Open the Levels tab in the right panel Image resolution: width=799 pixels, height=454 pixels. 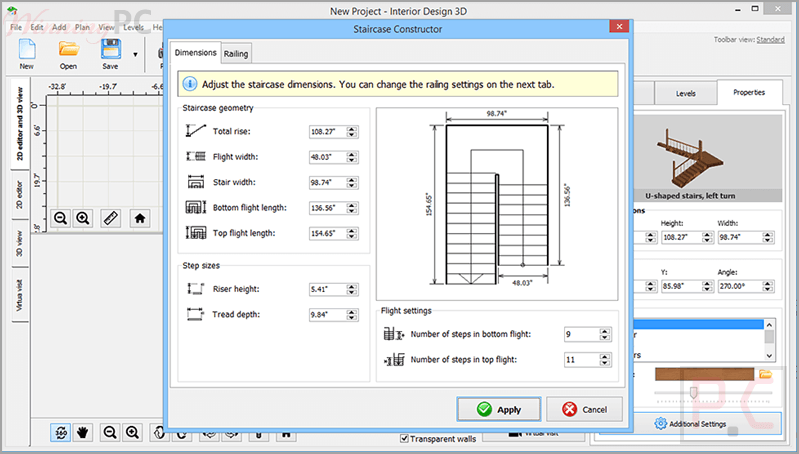pyautogui.click(x=685, y=93)
